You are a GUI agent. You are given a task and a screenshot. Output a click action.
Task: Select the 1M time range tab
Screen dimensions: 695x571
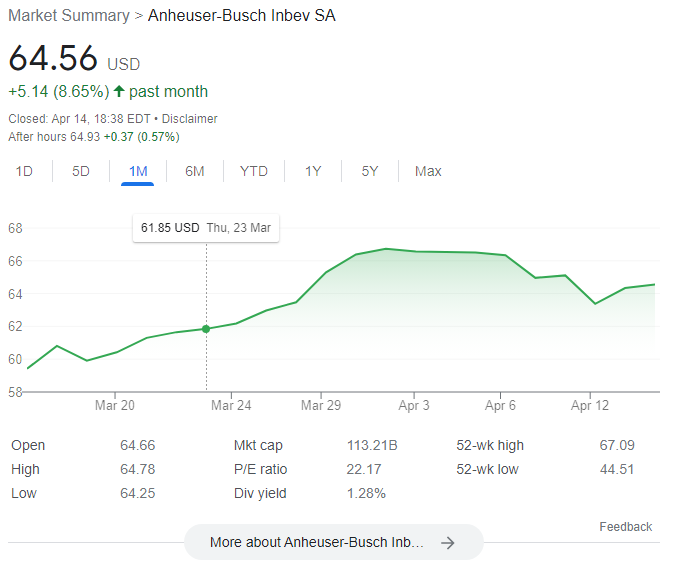tap(138, 171)
